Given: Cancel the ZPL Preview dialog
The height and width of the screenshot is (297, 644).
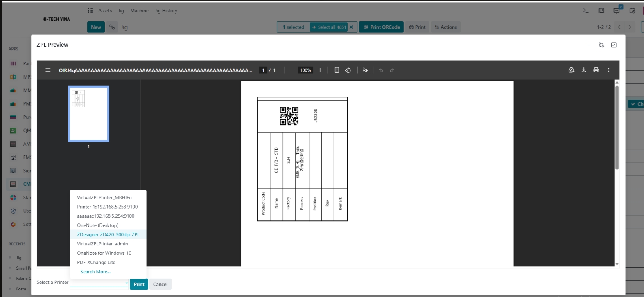Looking at the screenshot, I should (160, 284).
